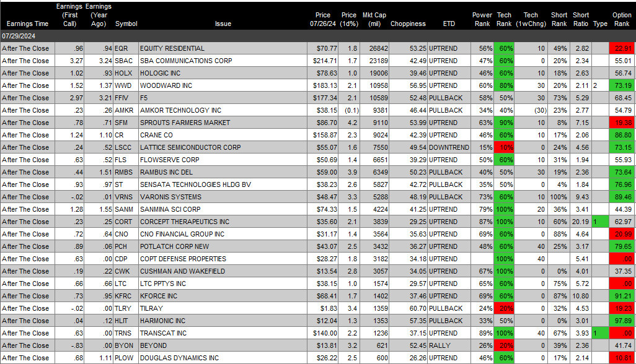Click the Earnings Time column header

coord(27,24)
